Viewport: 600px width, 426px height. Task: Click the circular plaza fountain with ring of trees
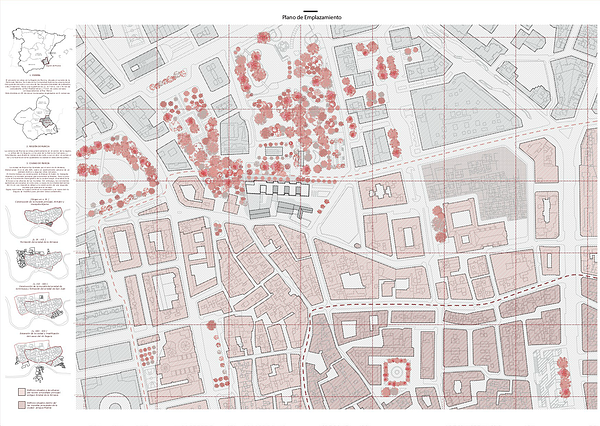point(397,371)
